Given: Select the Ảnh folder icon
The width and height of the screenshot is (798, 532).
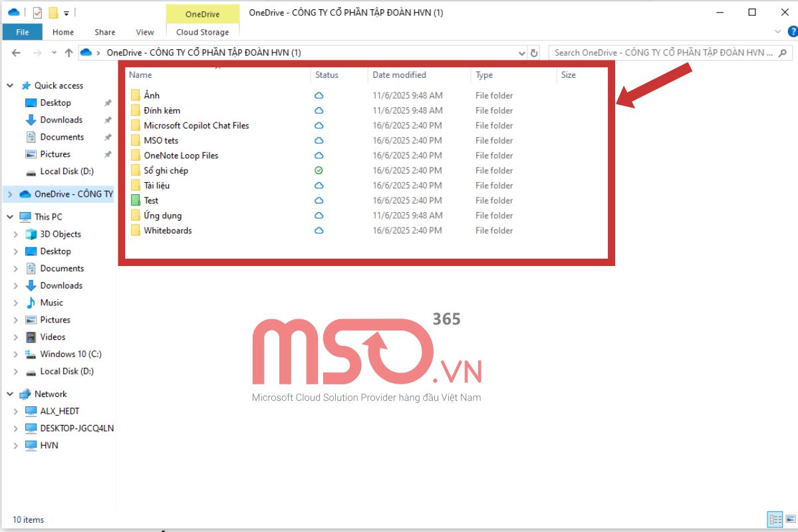Looking at the screenshot, I should coord(136,95).
